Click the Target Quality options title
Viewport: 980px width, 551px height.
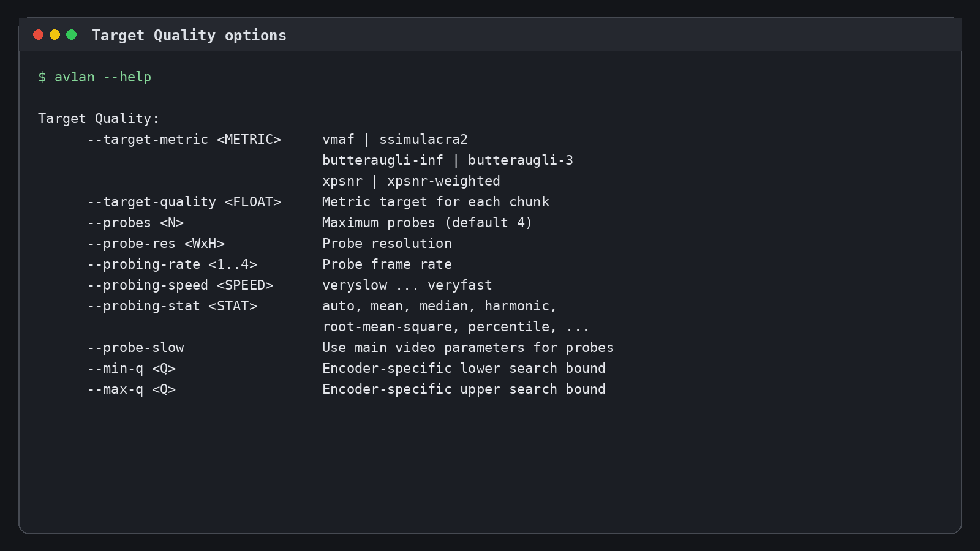[189, 36]
